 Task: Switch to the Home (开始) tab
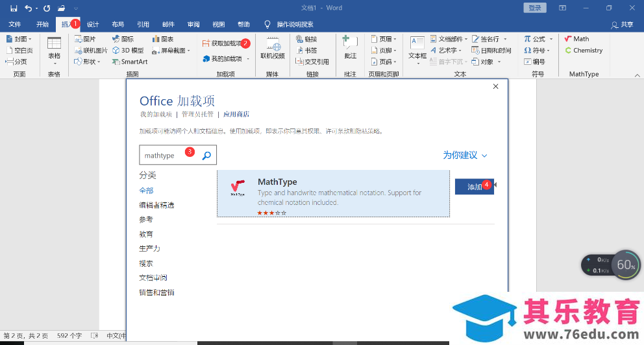[x=42, y=24]
